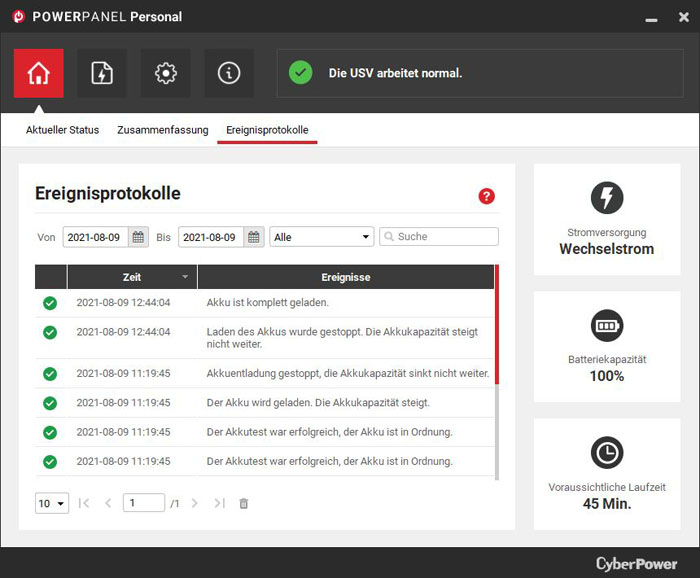Click the Stromversorgung lightning icon
This screenshot has height=578, width=700.
pos(607,198)
